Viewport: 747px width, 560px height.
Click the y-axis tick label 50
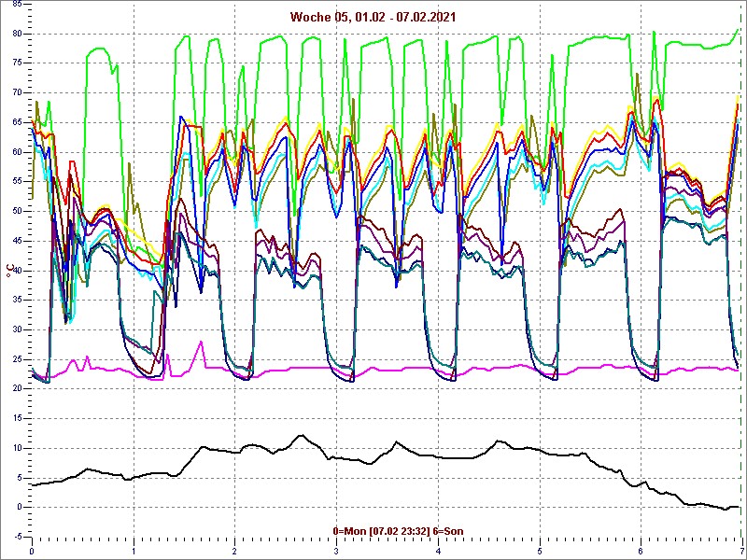(x=18, y=211)
